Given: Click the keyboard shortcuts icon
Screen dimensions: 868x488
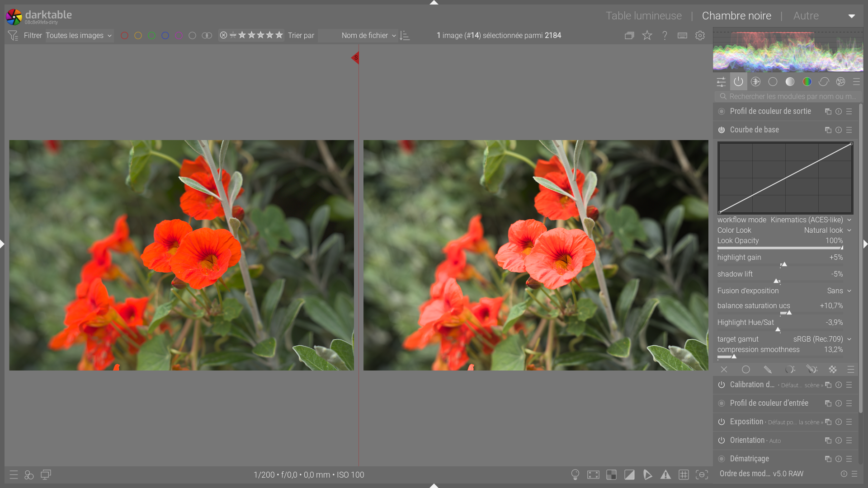Looking at the screenshot, I should click(682, 35).
